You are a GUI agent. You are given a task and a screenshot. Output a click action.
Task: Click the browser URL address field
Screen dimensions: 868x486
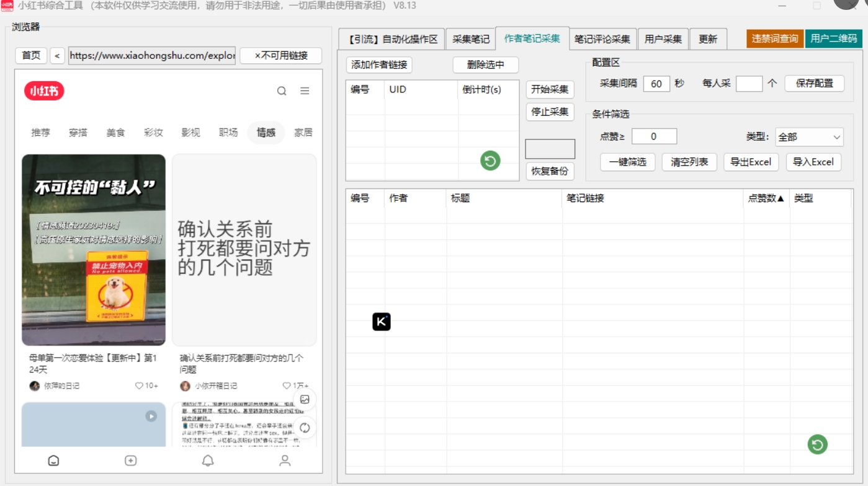(152, 56)
